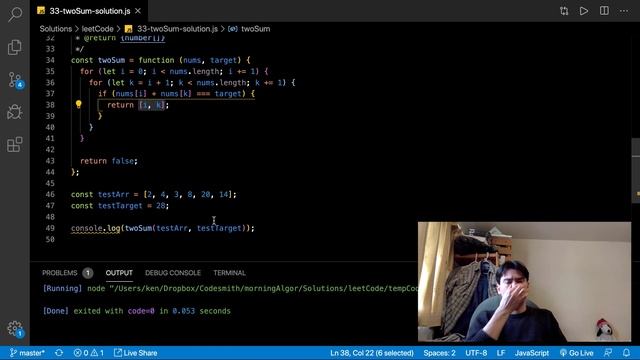Click the twoSum symbol breadcrumb

250,29
